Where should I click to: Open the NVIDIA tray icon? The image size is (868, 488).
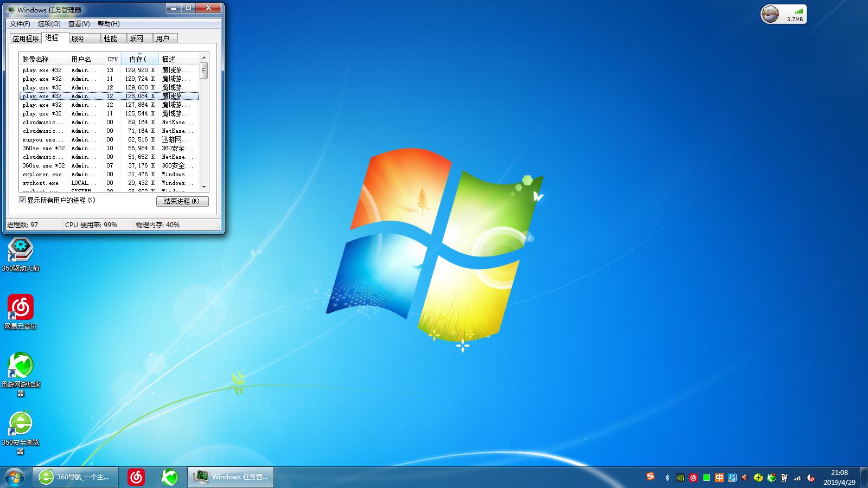coord(680,478)
